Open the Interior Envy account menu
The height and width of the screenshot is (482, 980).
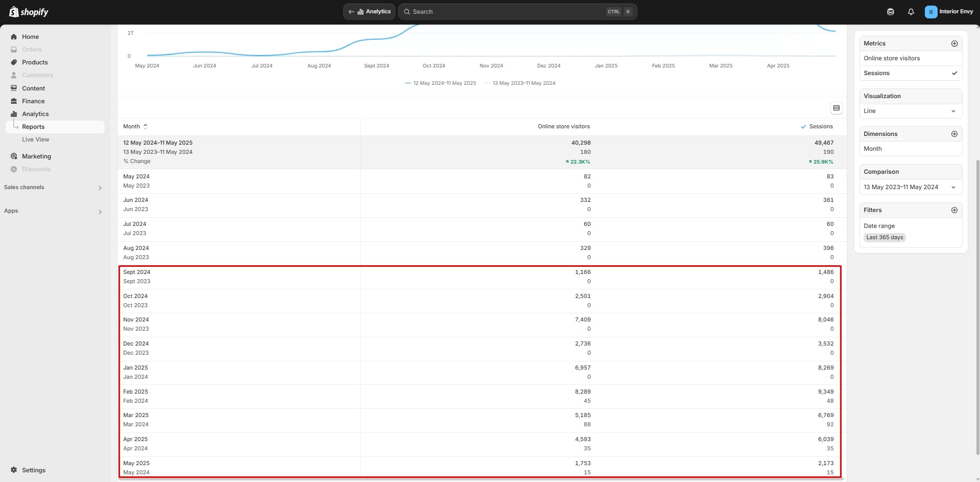(x=949, y=12)
